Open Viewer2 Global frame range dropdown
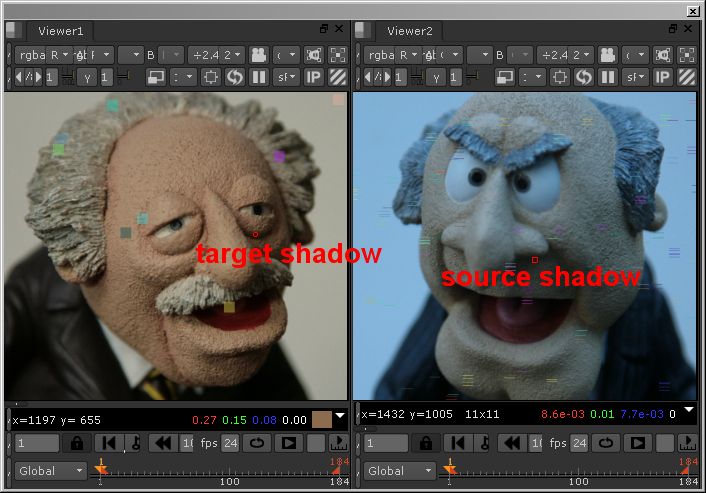This screenshot has height=493, width=706. pyautogui.click(x=400, y=471)
